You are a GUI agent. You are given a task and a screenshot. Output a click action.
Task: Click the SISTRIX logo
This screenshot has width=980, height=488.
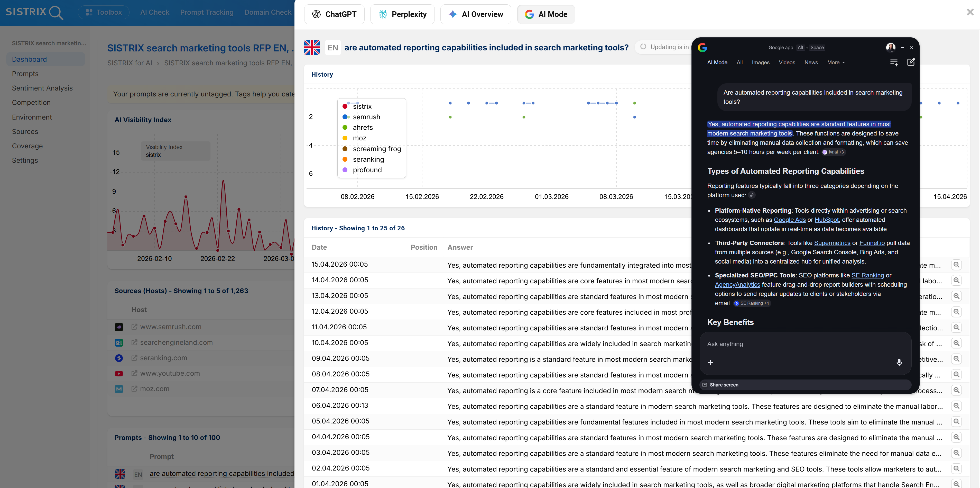34,12
